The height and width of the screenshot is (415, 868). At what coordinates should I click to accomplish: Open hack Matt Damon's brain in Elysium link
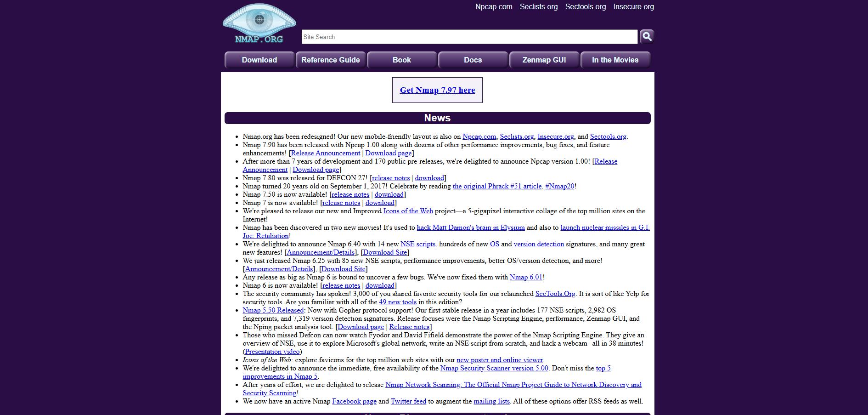(x=471, y=227)
